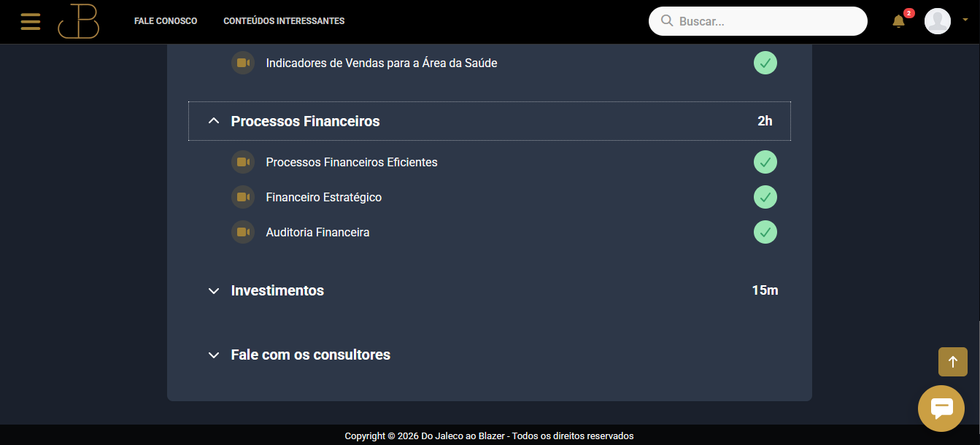Open the Auditoria Financeira lesson
The width and height of the screenshot is (980, 445).
pos(317,232)
